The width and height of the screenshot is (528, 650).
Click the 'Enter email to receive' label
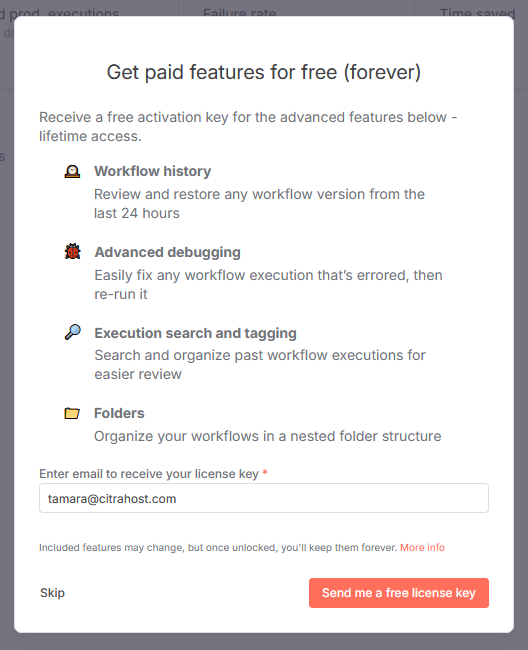[149, 473]
